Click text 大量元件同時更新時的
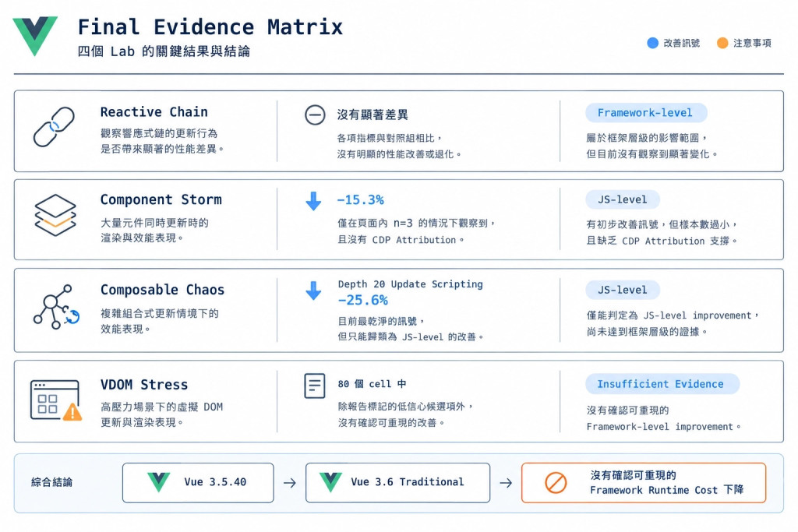The image size is (798, 532). tap(154, 223)
